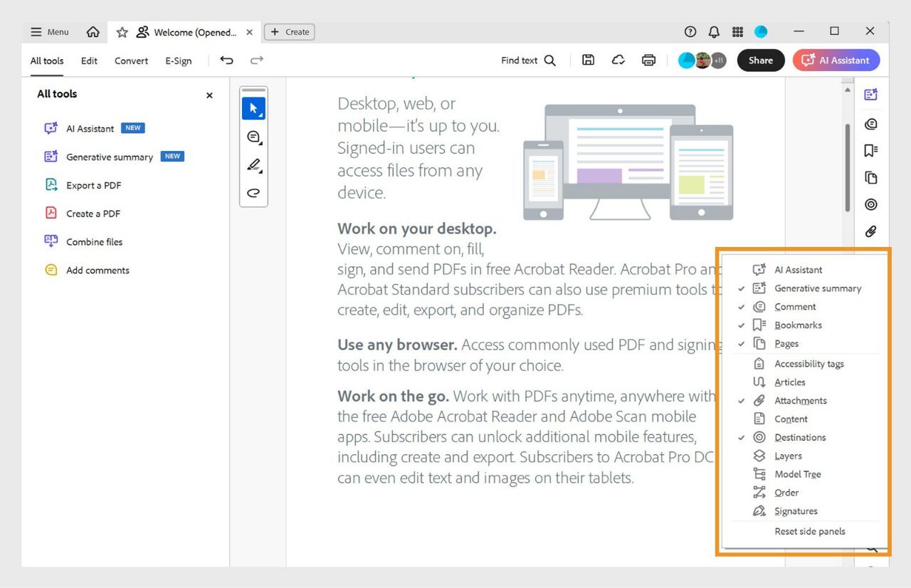Select the Selection arrow tool

click(253, 107)
